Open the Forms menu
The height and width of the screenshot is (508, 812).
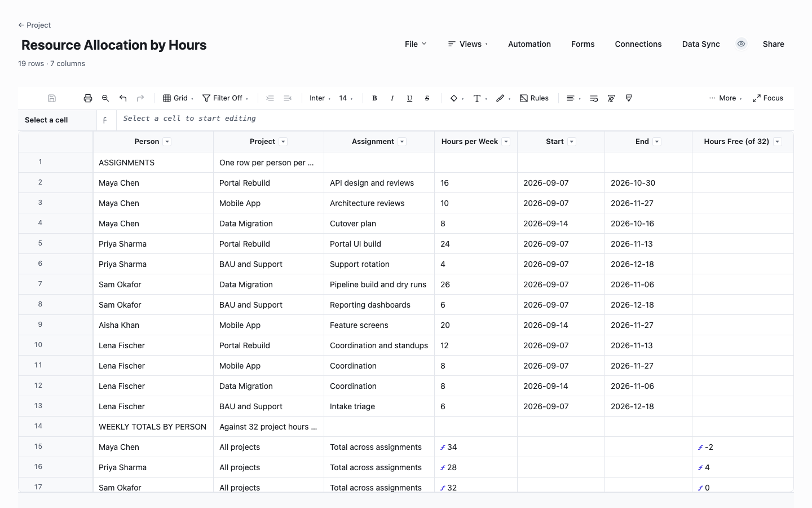(x=582, y=44)
